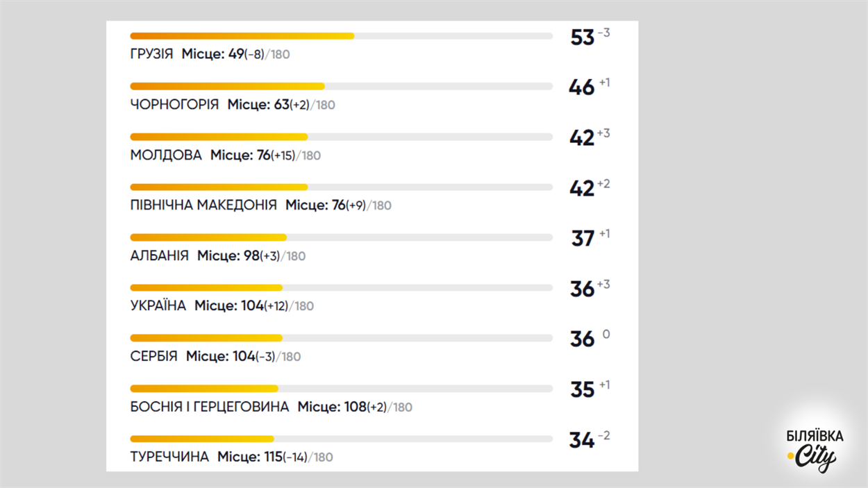Image resolution: width=868 pixels, height=488 pixels.
Task: Click Albania's score value 37
Action: point(583,239)
